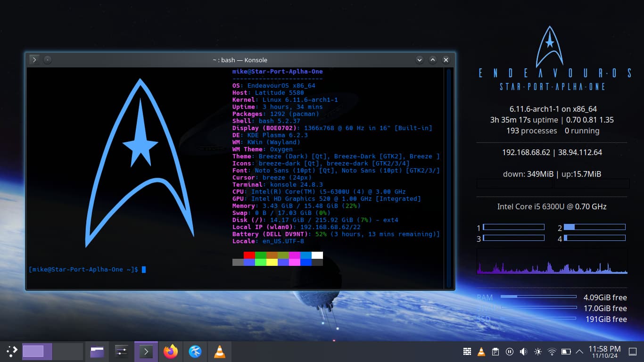The height and width of the screenshot is (362, 644).
Task: Open the VLC system tray icon
Action: [x=481, y=352]
